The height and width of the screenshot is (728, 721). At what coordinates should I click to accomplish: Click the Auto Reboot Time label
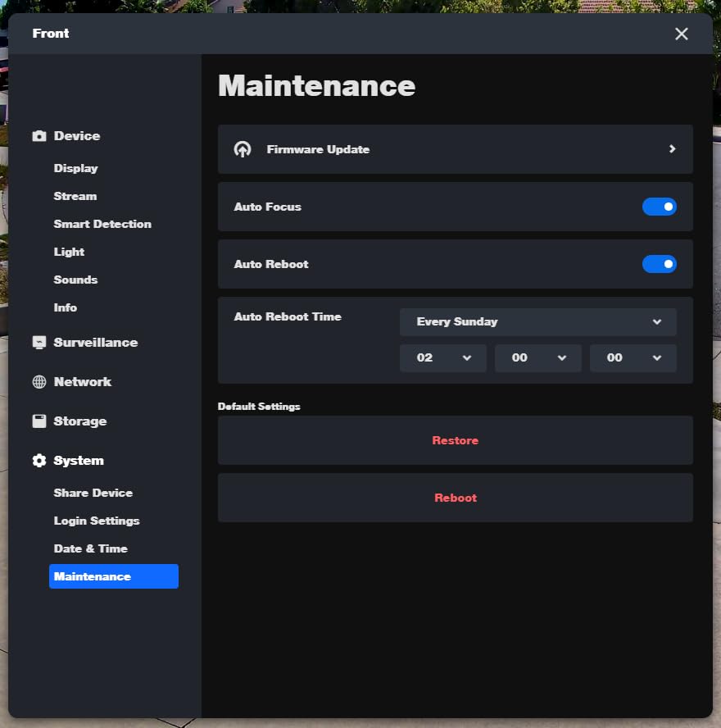coord(288,316)
